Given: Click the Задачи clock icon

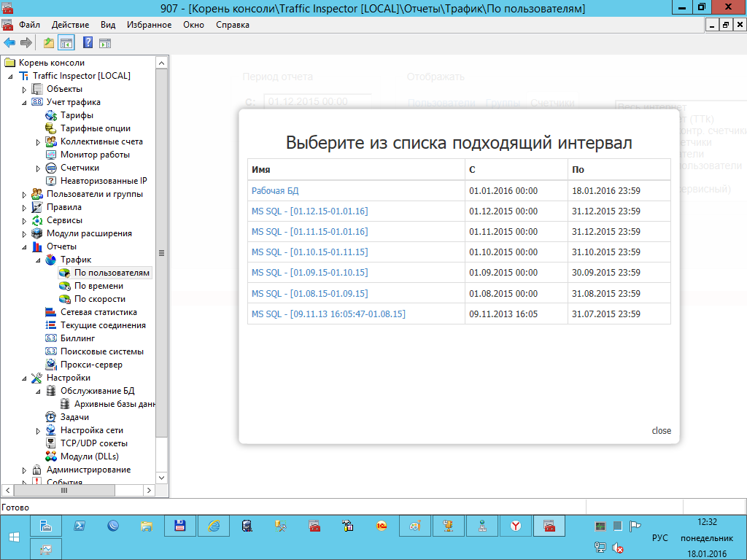Looking at the screenshot, I should click(51, 416).
